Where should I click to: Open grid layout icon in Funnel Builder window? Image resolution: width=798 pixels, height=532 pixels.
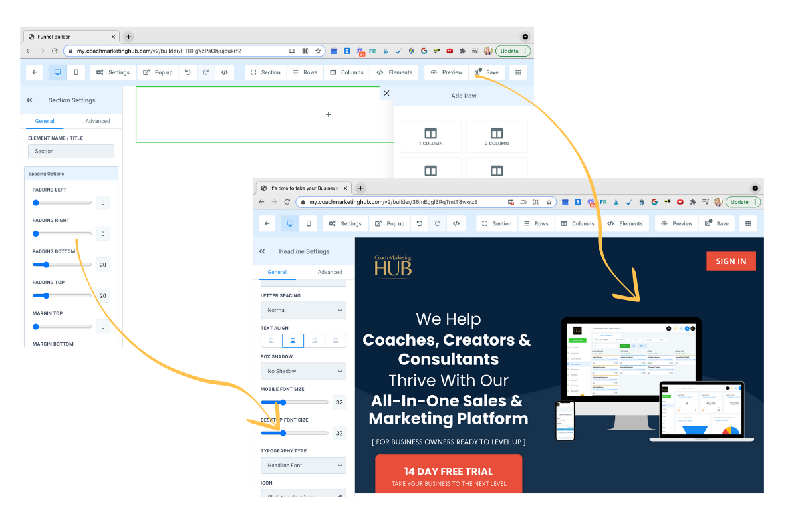[x=519, y=72]
